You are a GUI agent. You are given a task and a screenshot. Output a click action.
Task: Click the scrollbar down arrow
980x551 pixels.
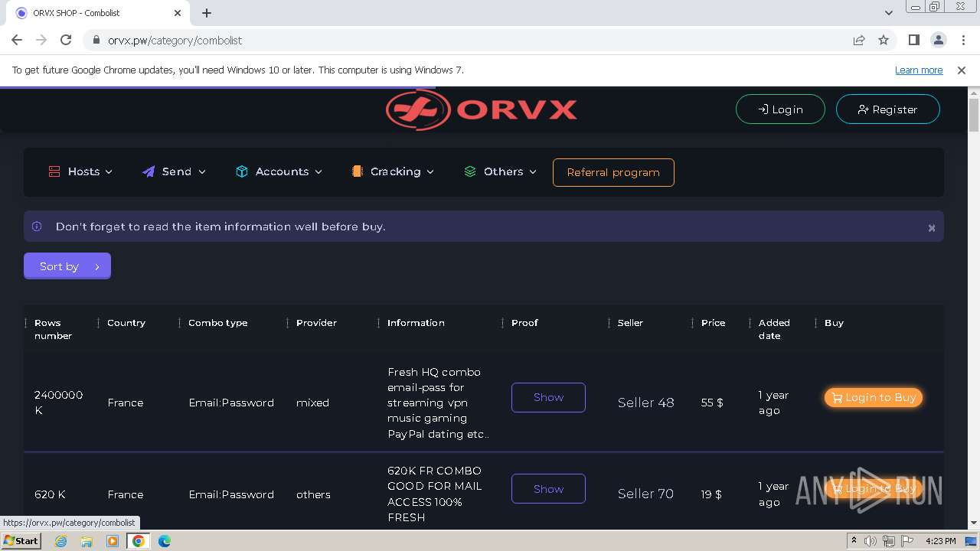974,523
